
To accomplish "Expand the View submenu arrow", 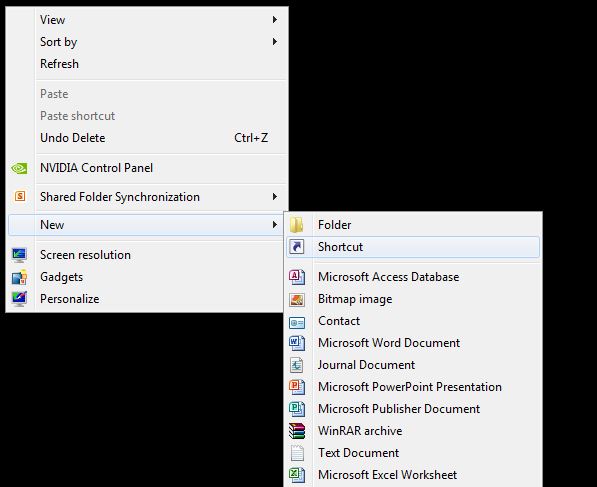I will point(275,19).
